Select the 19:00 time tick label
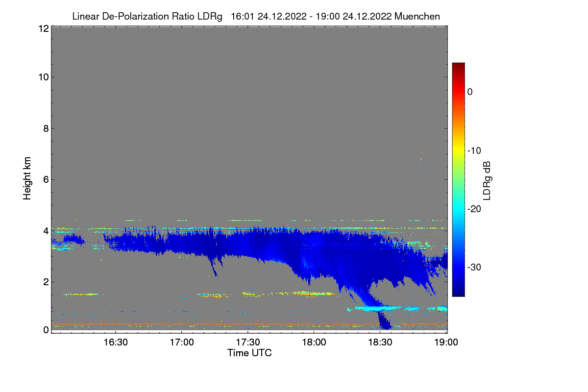Screen dimensions: 588x392 (x=446, y=342)
